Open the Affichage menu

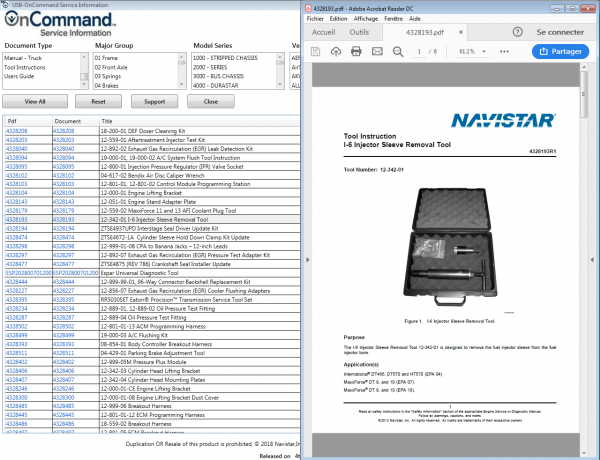pos(365,19)
